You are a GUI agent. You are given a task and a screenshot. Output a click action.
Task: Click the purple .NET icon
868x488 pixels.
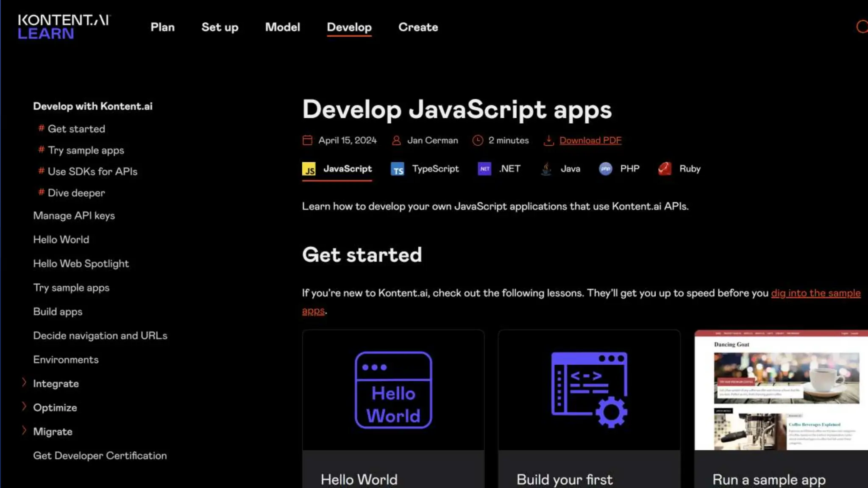pyautogui.click(x=484, y=169)
